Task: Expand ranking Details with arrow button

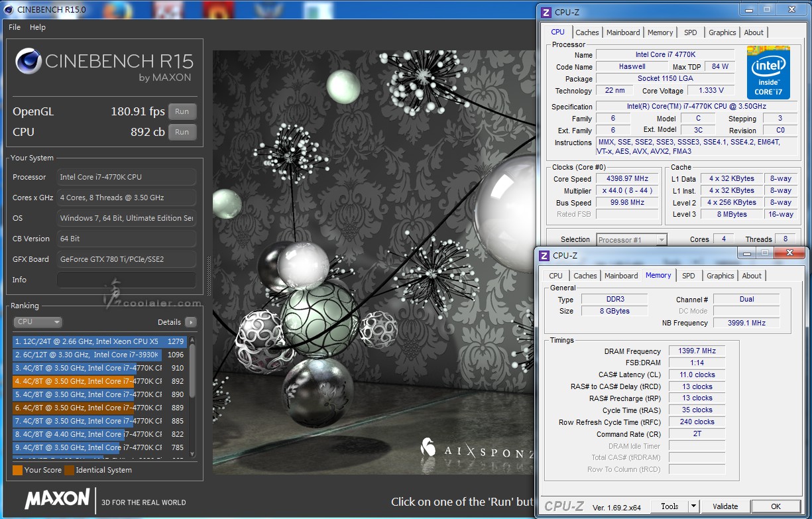Action: pyautogui.click(x=190, y=322)
